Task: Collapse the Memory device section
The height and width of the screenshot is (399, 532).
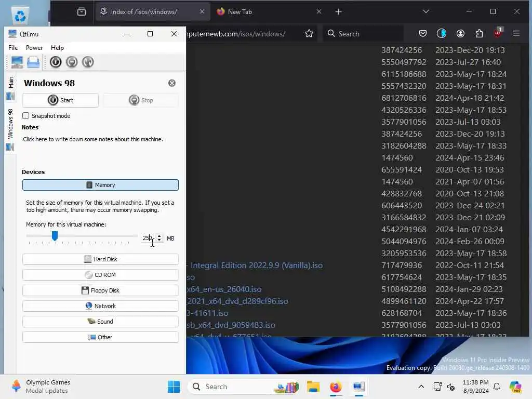Action: pos(100,185)
